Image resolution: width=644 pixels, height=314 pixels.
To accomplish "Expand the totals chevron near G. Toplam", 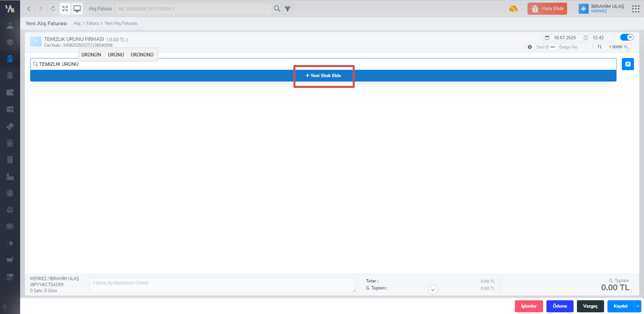I will (433, 290).
